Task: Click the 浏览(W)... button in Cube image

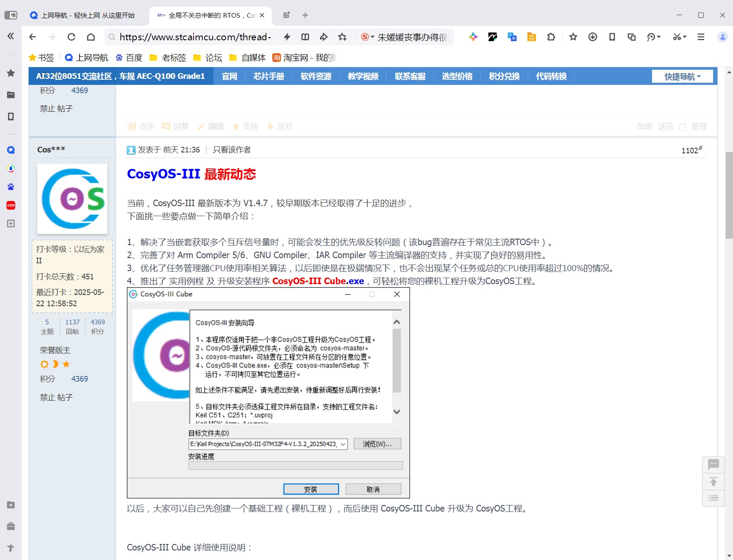Action: [x=377, y=444]
